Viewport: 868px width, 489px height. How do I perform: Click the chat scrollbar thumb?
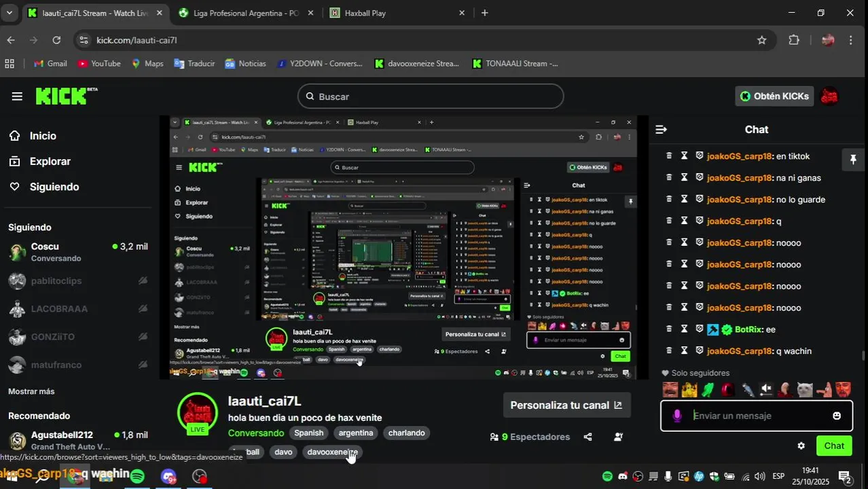coord(864,356)
